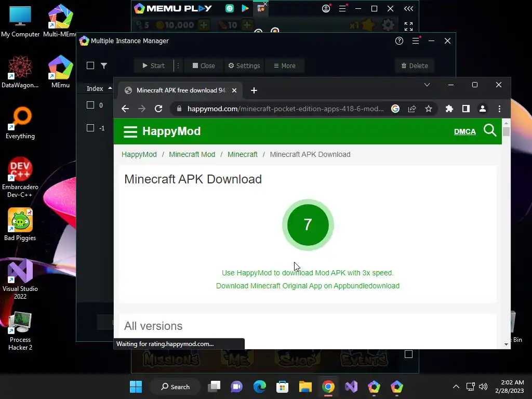Open Chrome three-dot menu
The width and height of the screenshot is (532, 399).
click(499, 109)
